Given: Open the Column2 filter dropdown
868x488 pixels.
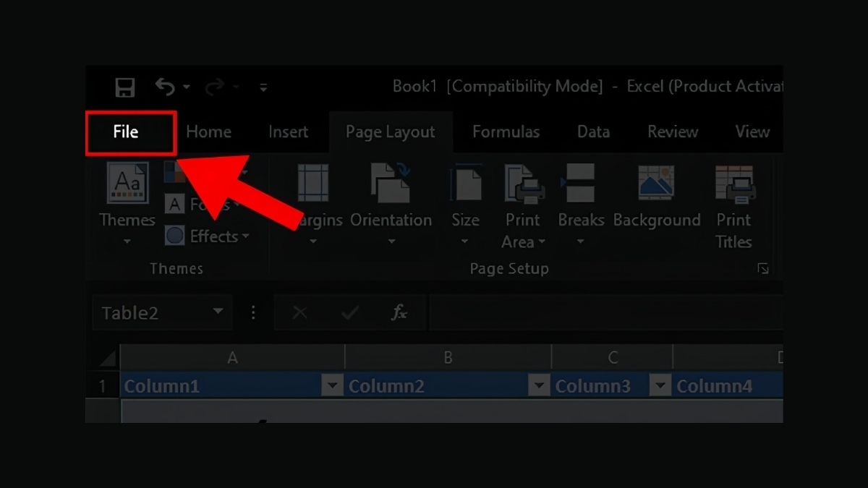Looking at the screenshot, I should [x=539, y=386].
